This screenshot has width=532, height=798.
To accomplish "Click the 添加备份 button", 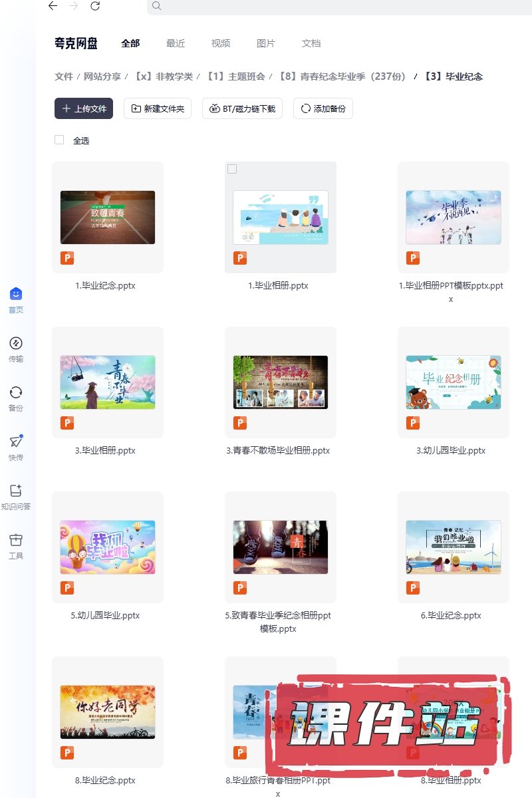I will (323, 108).
